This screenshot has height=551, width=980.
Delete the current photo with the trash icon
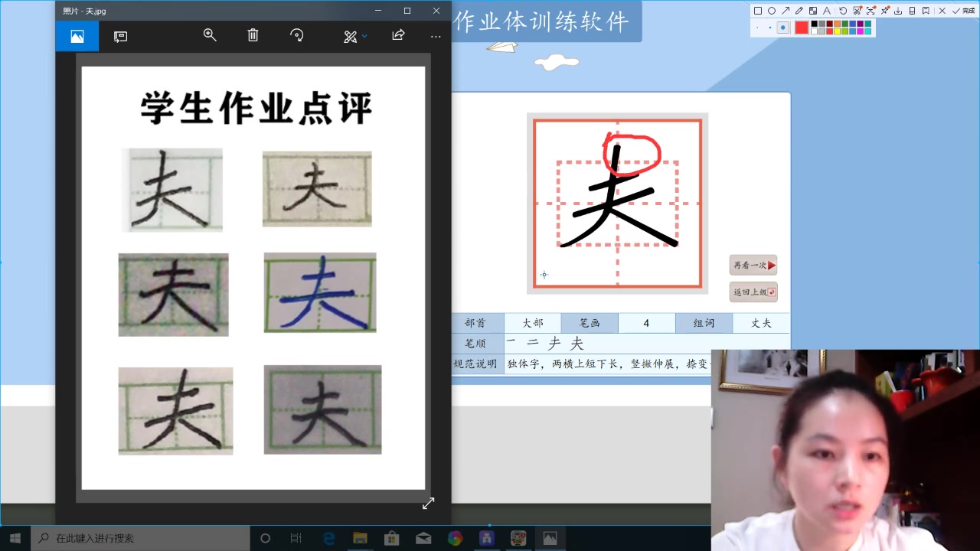tap(253, 36)
